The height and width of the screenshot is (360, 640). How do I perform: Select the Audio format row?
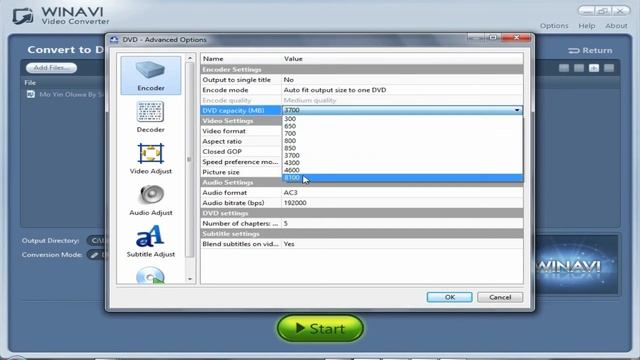362,193
